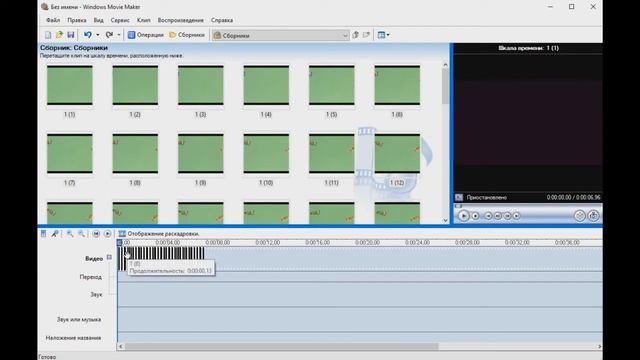Open the audio levels tool on timeline toolbar
Screen dimensions: 640x360
[43, 233]
